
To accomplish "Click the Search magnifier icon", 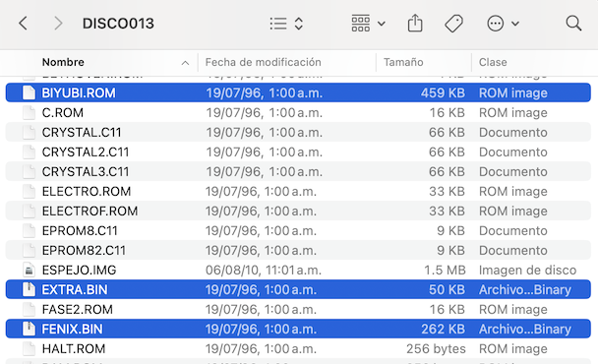I will (x=573, y=24).
